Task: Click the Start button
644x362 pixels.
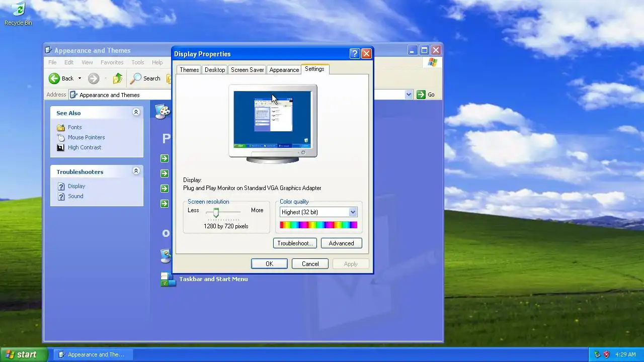Action: pos(23,354)
